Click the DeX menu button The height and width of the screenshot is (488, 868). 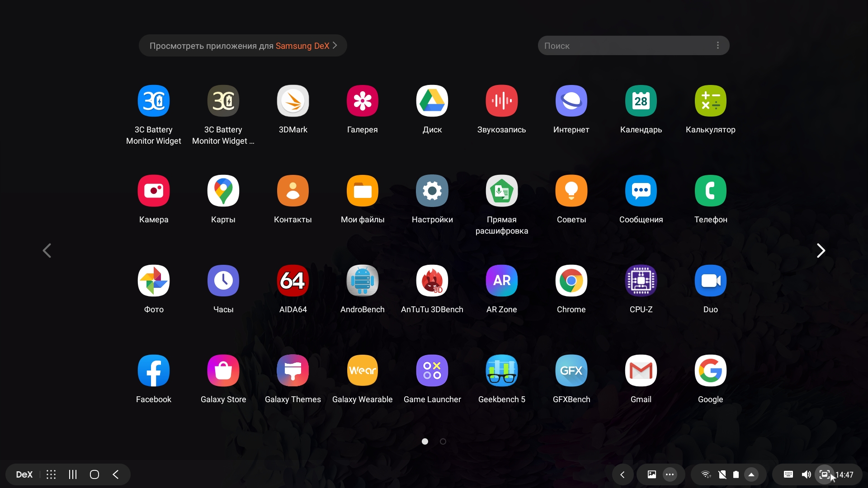(x=24, y=474)
